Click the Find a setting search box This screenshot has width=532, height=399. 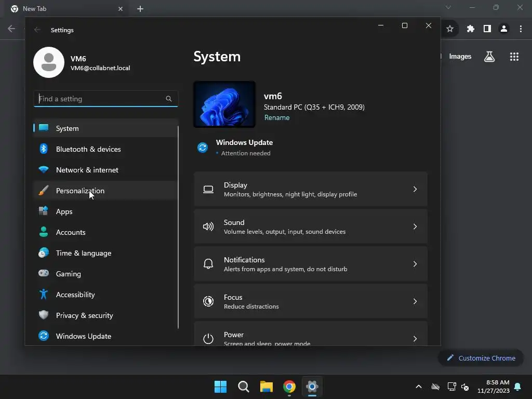[105, 99]
